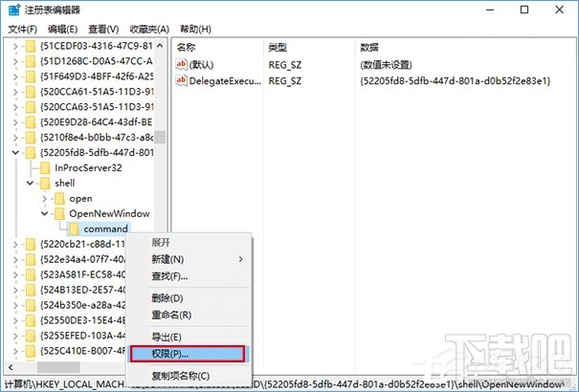
Task: Click folder icon of {52550DE3-15E4-4 key
Action: pos(31,320)
